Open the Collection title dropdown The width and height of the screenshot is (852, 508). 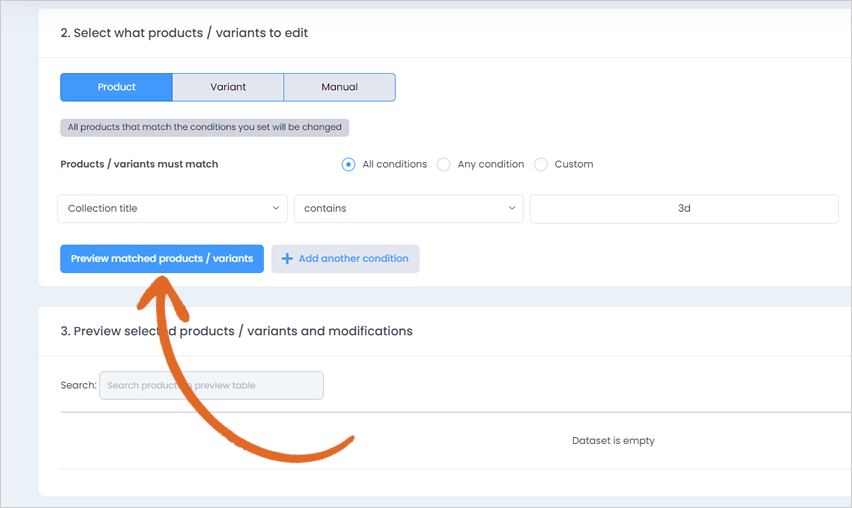click(x=172, y=209)
